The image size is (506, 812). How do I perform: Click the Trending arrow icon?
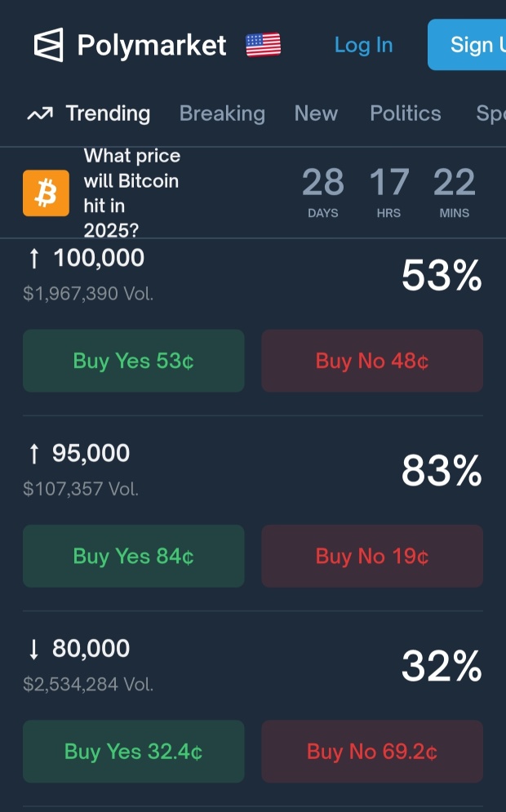coord(40,113)
